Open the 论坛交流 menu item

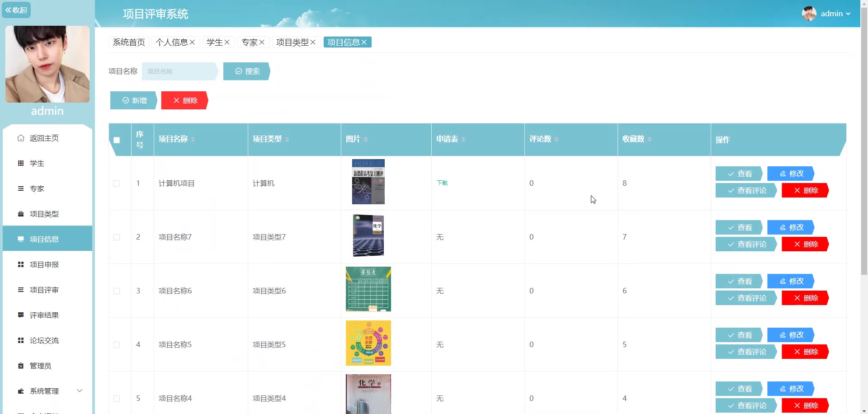(x=47, y=340)
